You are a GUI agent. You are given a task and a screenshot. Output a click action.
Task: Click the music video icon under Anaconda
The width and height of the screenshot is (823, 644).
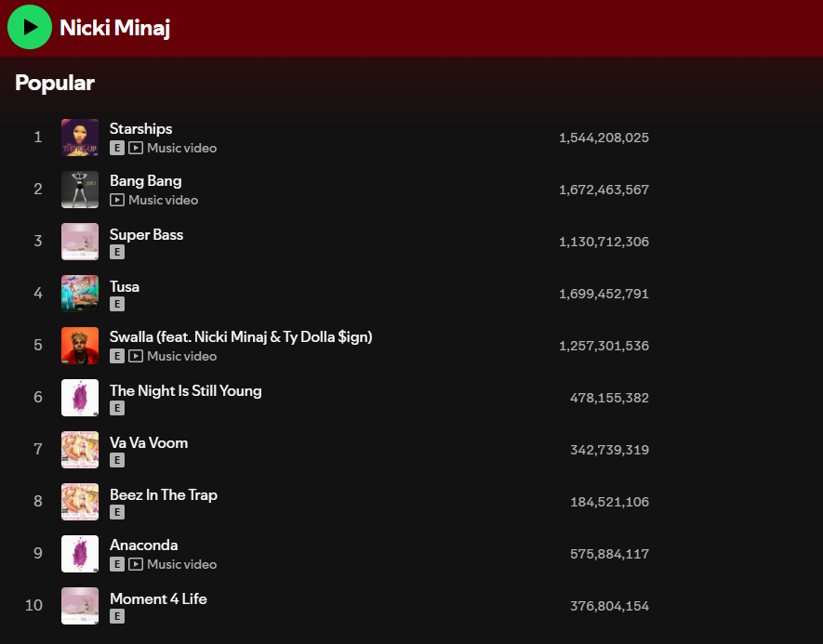tap(136, 564)
